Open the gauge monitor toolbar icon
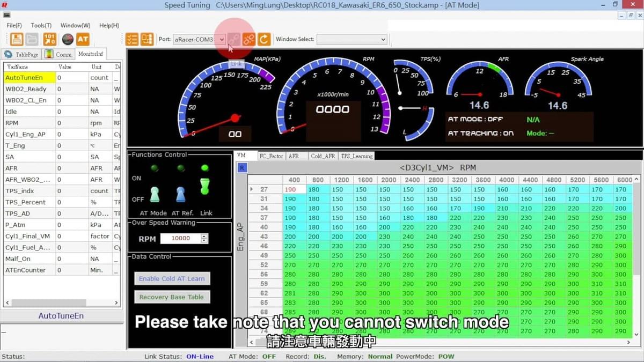644x362 pixels. [68, 39]
